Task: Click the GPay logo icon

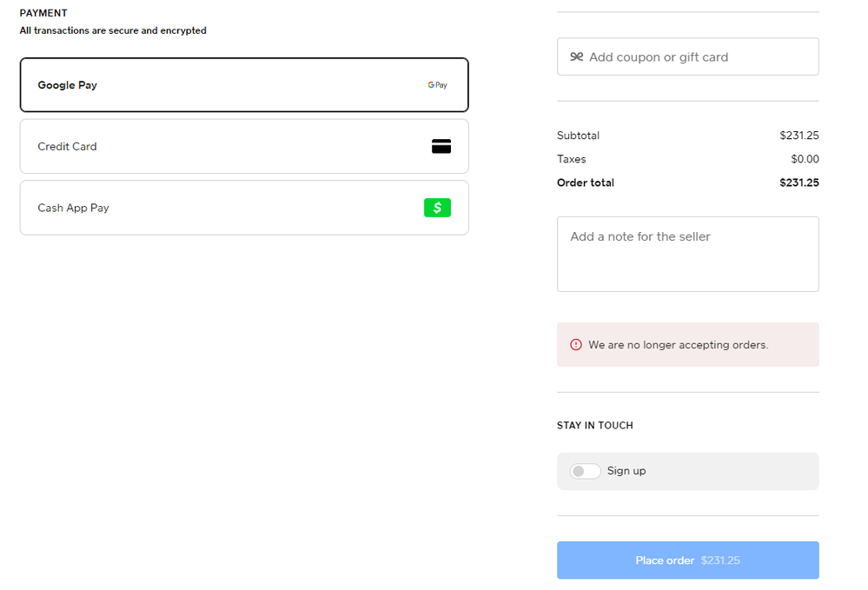Action: (437, 85)
